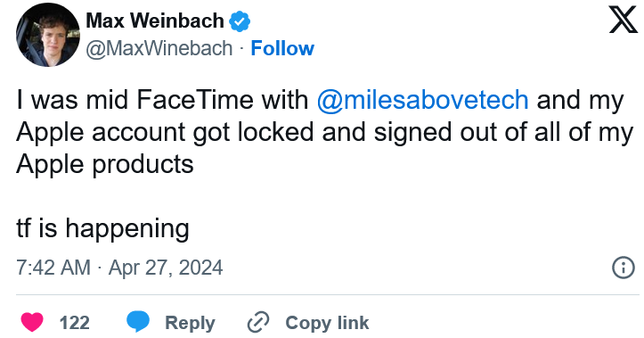644x338 pixels.
Task: Select the Copy link text button
Action: click(x=327, y=323)
